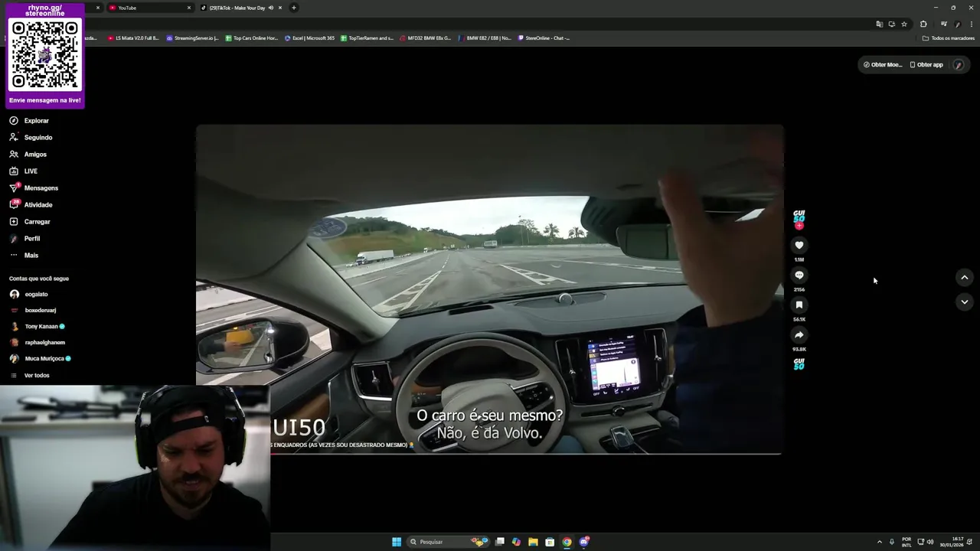
Task: Open the Windows Start menu
Action: 397,542
